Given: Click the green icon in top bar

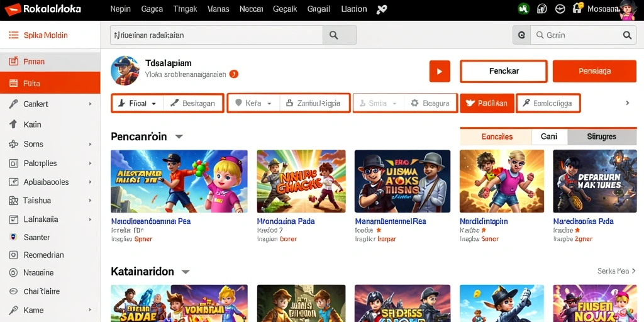Looking at the screenshot, I should click(x=523, y=9).
